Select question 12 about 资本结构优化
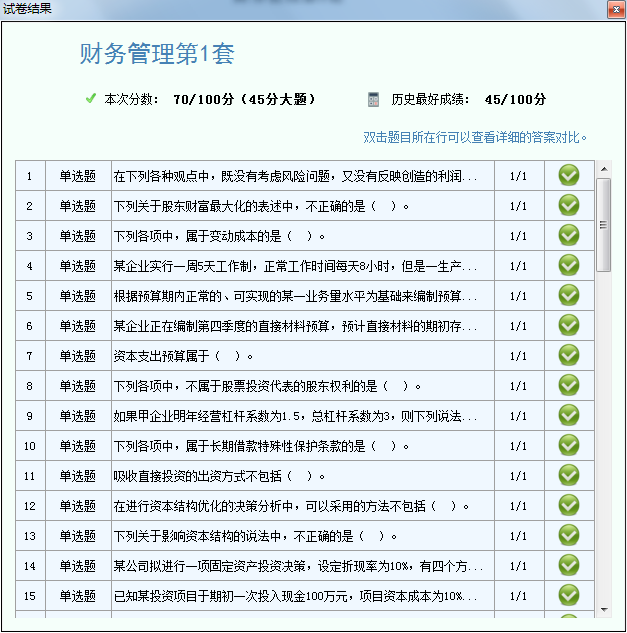Image resolution: width=627 pixels, height=633 pixels. point(303,506)
